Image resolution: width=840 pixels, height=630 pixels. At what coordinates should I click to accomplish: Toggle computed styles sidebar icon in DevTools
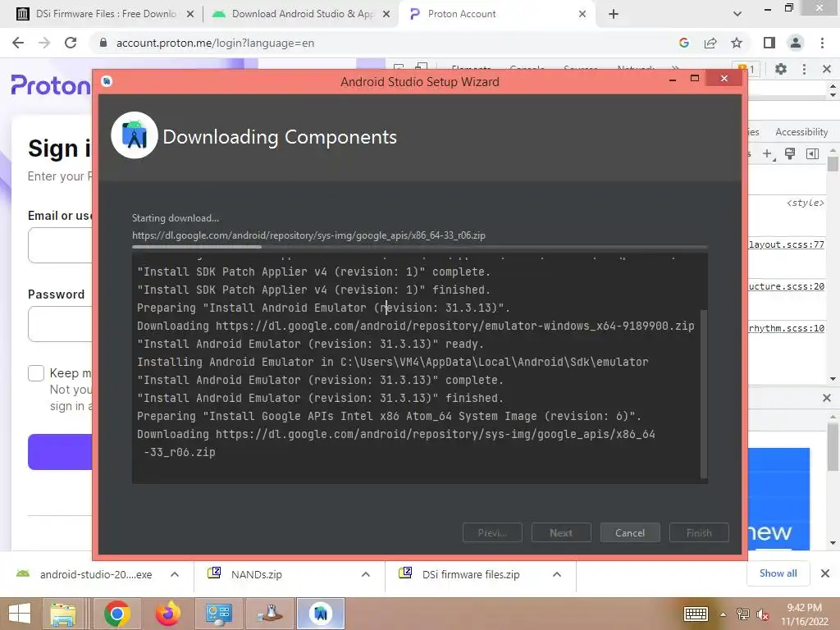pyautogui.click(x=812, y=154)
